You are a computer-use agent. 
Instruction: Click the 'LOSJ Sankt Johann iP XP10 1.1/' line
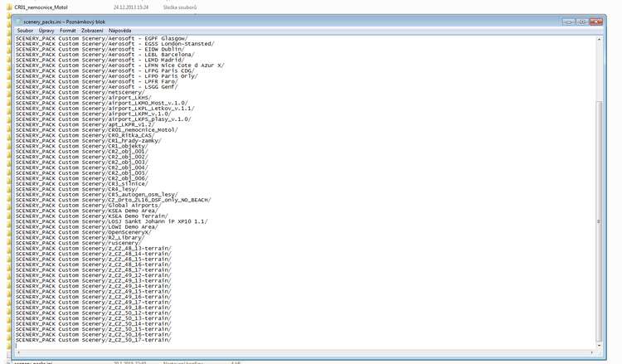[x=111, y=221]
